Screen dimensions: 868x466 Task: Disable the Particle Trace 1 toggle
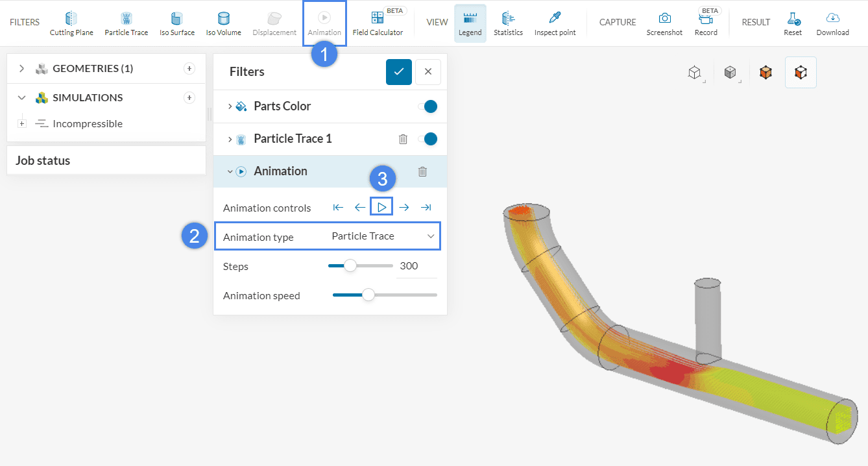pyautogui.click(x=428, y=139)
